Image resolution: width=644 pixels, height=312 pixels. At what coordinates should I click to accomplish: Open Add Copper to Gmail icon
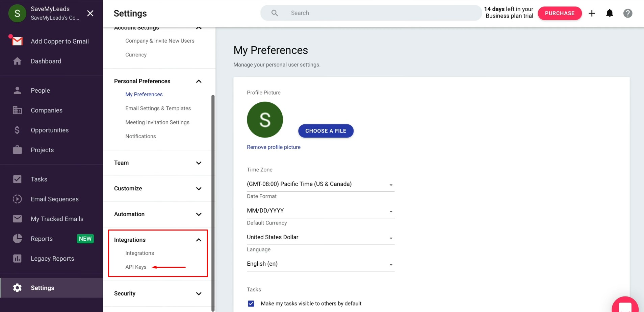[17, 41]
